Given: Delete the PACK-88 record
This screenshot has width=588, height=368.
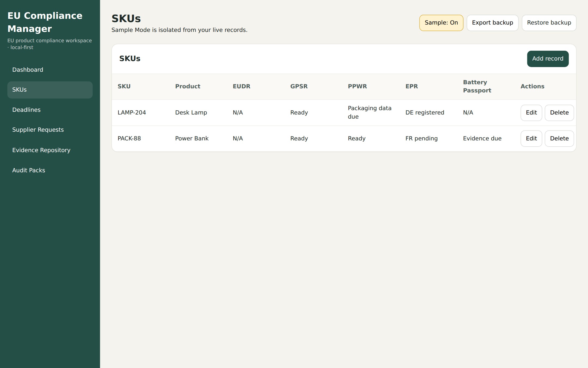Looking at the screenshot, I should click(559, 138).
